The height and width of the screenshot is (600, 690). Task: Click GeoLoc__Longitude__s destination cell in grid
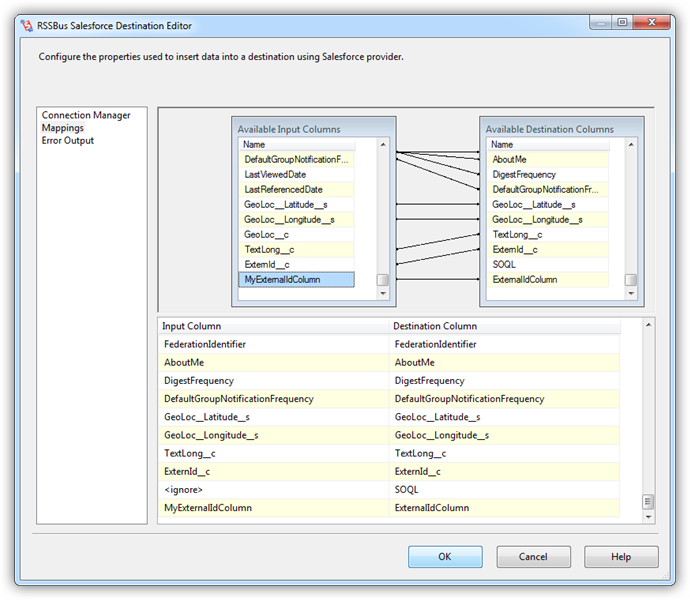505,435
